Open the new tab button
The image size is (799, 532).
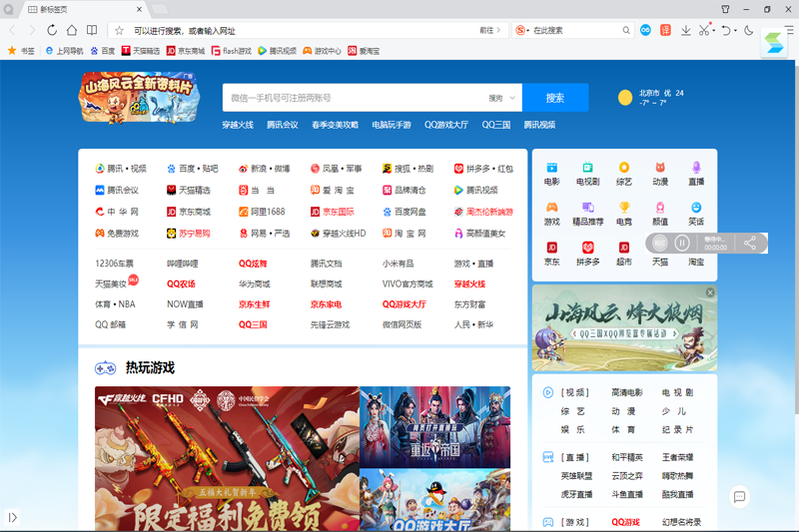160,9
